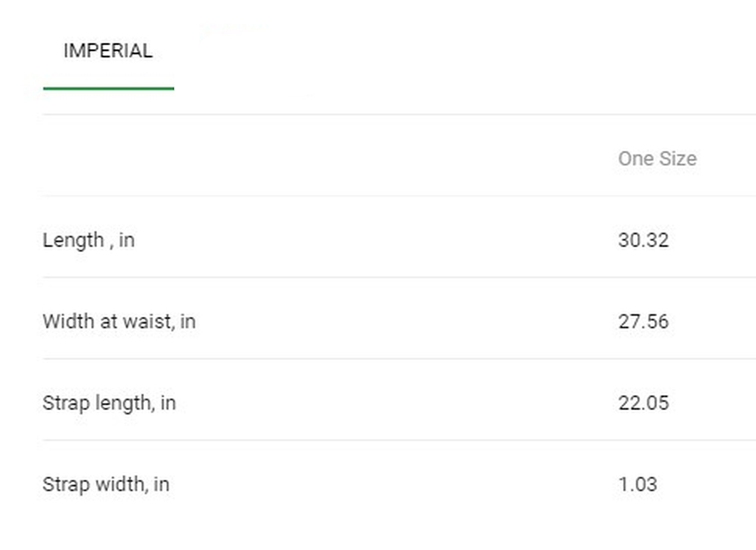Select the "Width at waist, in" label

pyautogui.click(x=119, y=321)
